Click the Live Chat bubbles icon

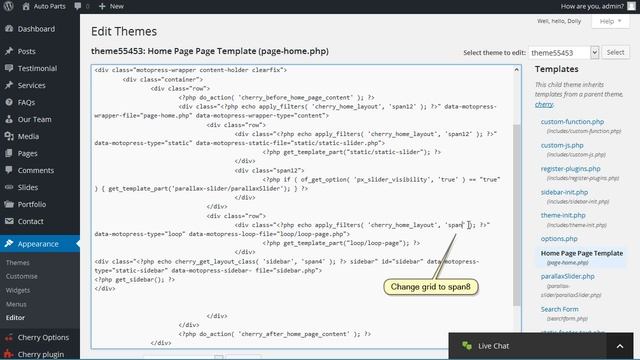pyautogui.click(x=467, y=346)
